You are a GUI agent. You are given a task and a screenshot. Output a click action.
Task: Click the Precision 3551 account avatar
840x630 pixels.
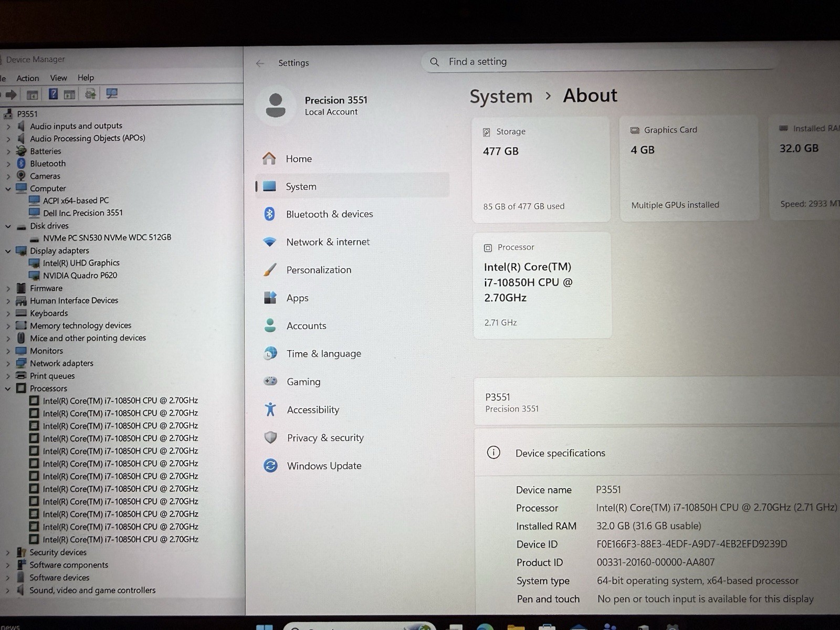click(x=276, y=105)
